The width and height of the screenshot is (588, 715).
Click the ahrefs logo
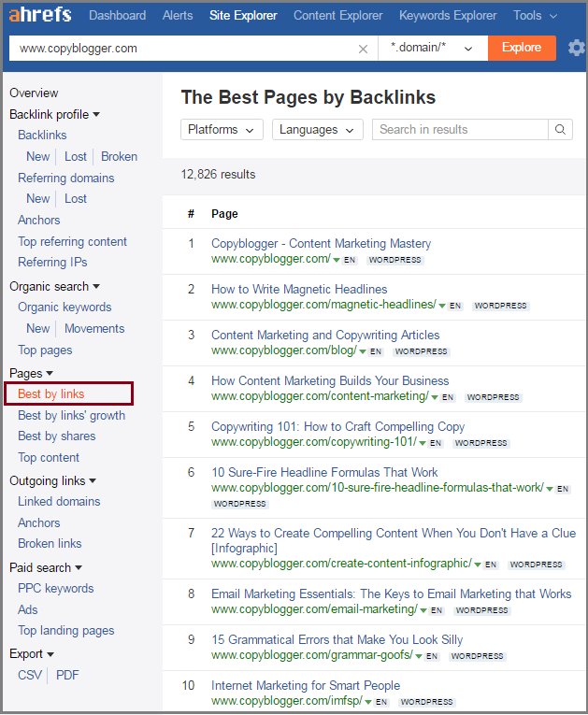[40, 16]
